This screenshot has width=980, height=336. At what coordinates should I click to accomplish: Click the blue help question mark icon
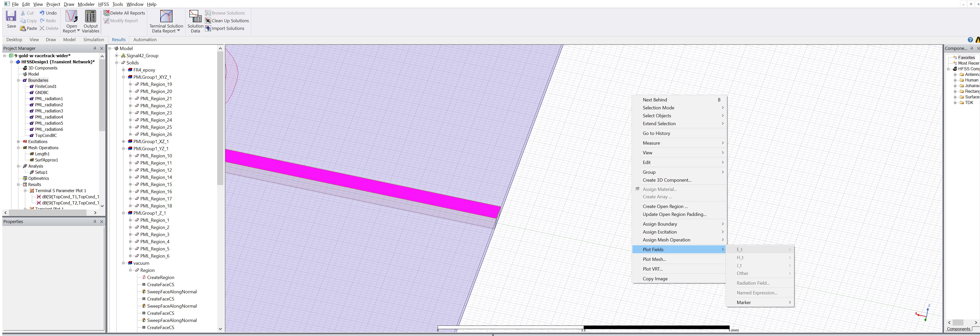970,40
